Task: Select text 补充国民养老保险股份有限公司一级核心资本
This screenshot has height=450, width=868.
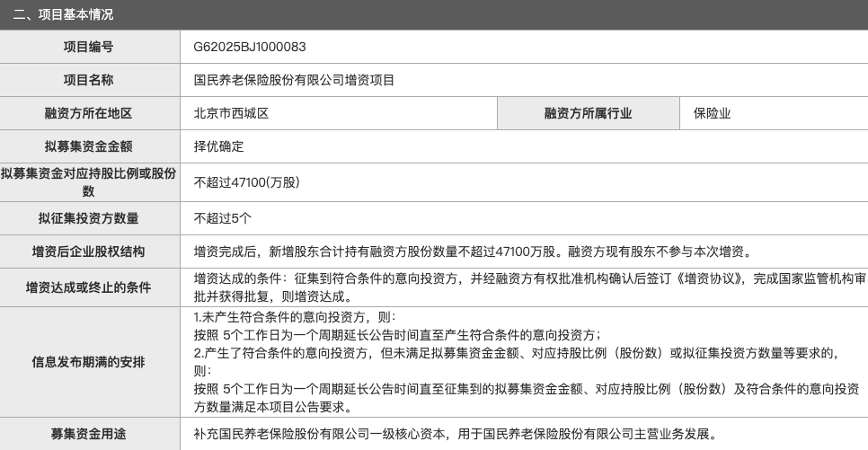Action: [319, 434]
